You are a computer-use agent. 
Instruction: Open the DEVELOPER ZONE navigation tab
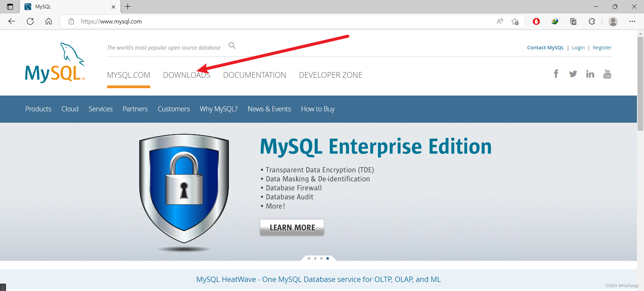330,75
